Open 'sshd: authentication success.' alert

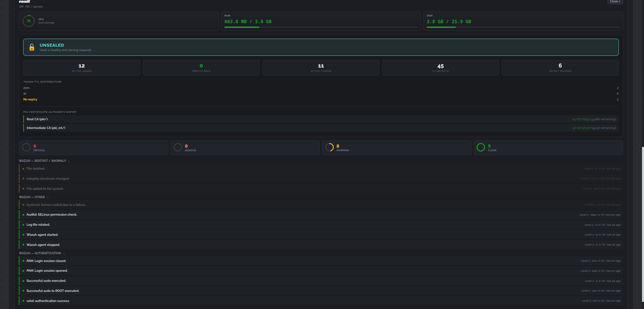321,301
